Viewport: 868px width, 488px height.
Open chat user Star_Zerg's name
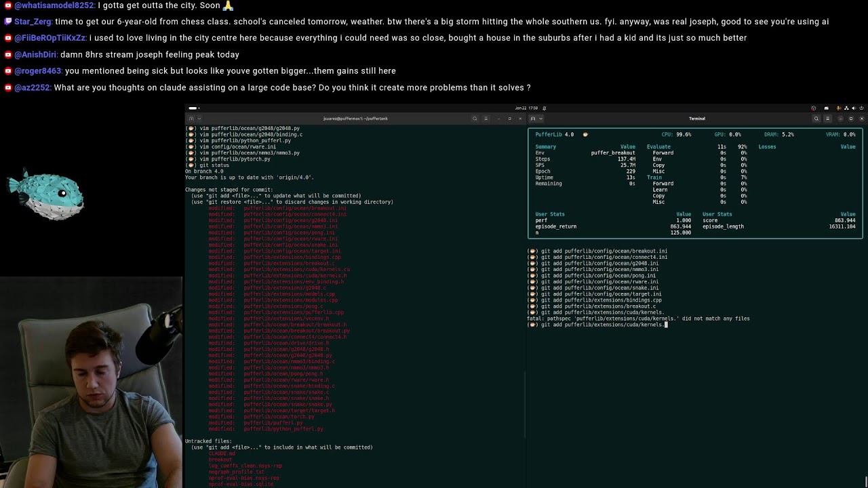click(33, 22)
